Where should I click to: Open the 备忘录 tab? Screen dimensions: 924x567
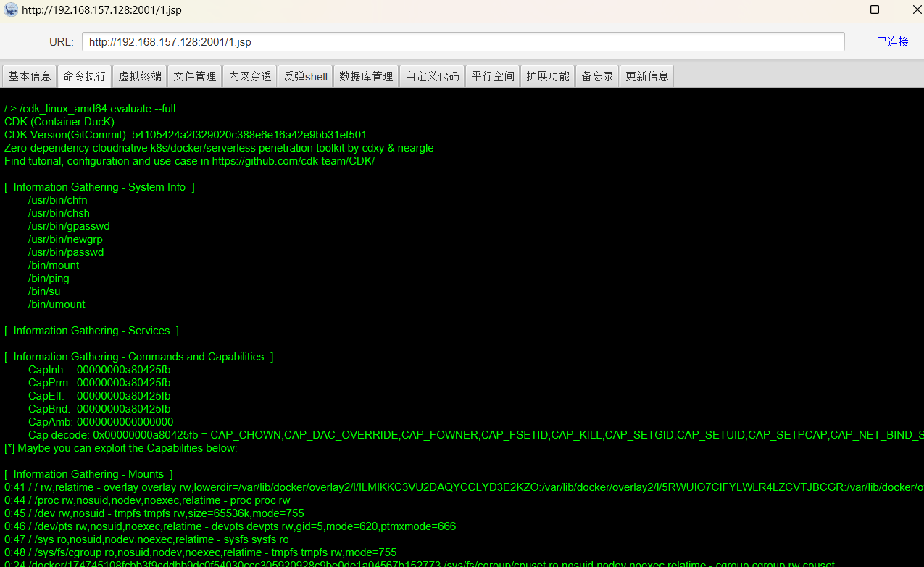pos(597,76)
